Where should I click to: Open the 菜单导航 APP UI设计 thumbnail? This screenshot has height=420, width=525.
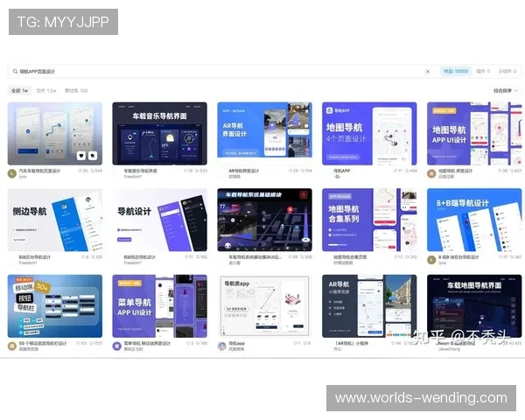click(x=160, y=306)
